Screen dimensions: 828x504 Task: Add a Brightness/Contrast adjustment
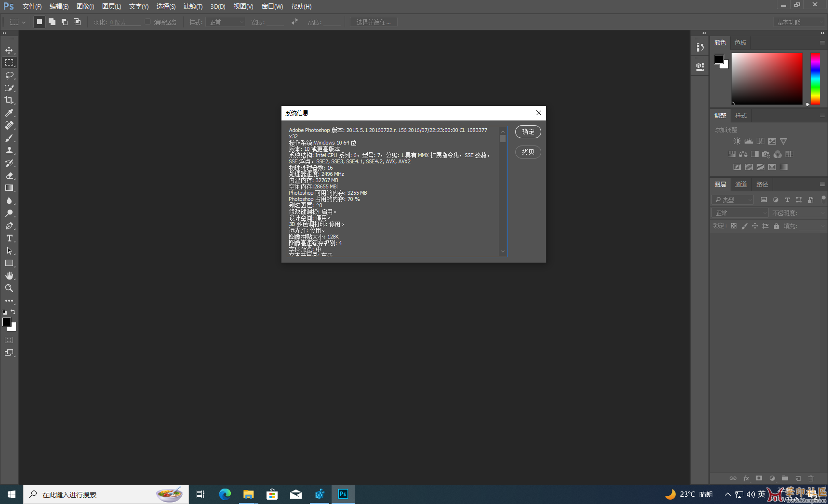coord(737,141)
